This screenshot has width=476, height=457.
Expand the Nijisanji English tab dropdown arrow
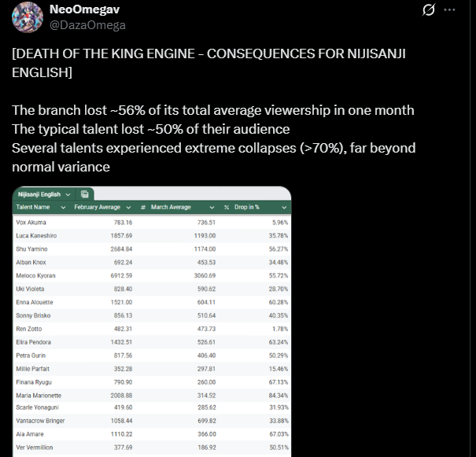68,194
